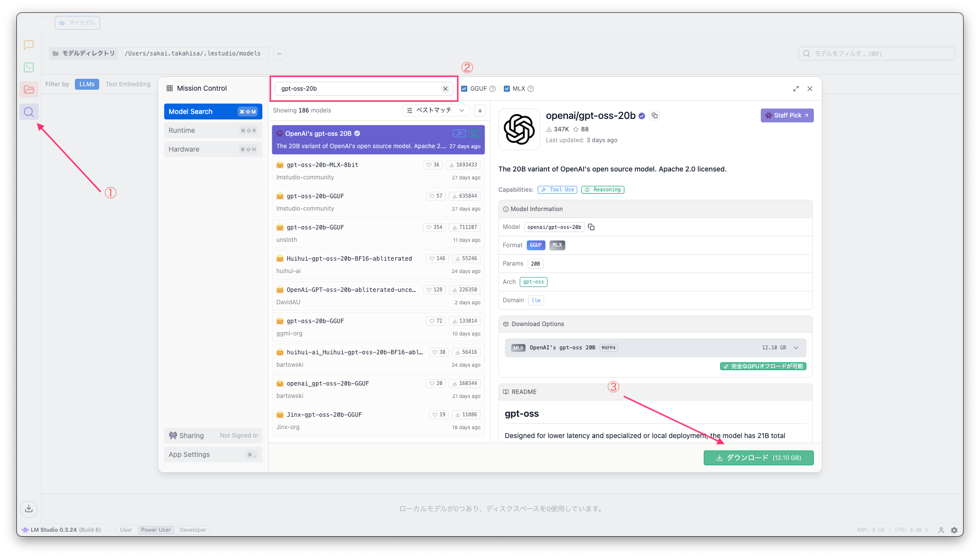The height and width of the screenshot is (557, 980).
Task: Select Huihui-gpt-oss-20b-BF16-abliterated result
Action: [x=378, y=265]
